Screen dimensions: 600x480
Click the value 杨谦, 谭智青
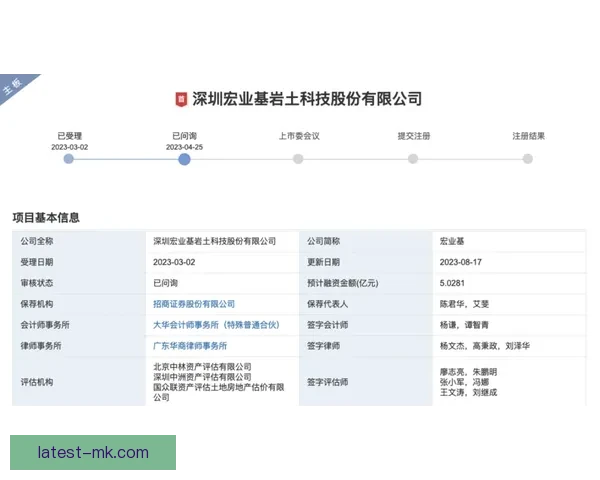coord(464,325)
